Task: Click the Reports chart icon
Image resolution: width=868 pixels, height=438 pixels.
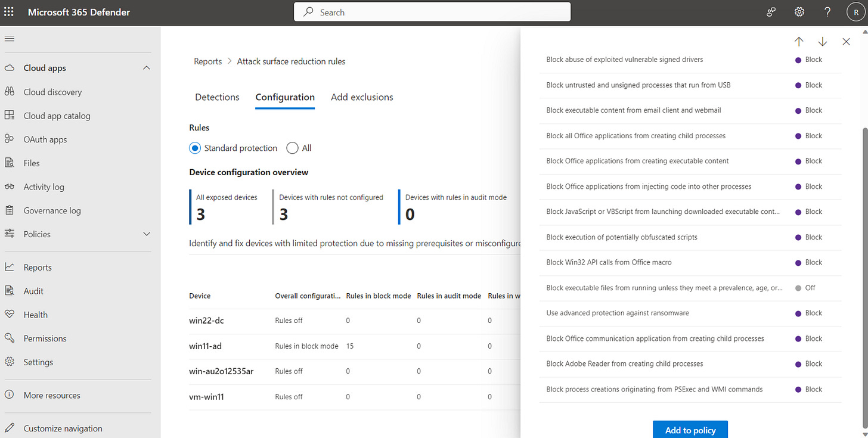Action: (9, 267)
